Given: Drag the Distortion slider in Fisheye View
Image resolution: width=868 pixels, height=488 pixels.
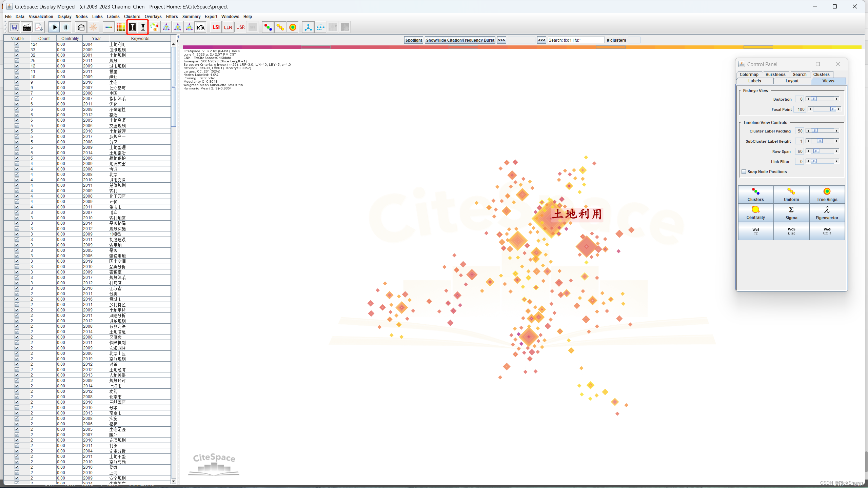Looking at the screenshot, I should (814, 99).
